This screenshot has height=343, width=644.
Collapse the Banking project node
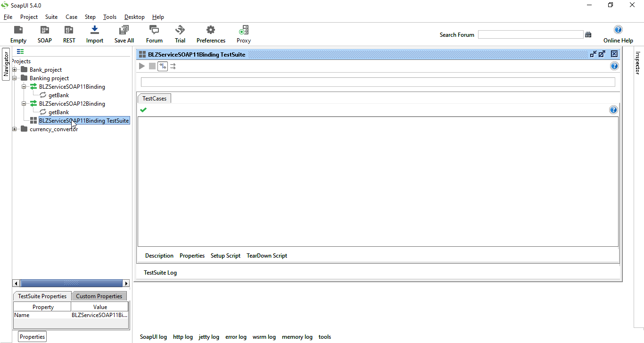click(x=15, y=78)
